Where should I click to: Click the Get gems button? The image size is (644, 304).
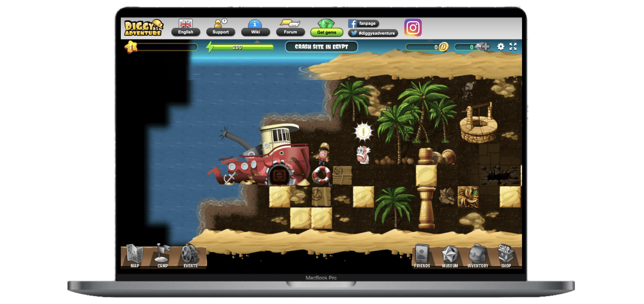(x=326, y=28)
